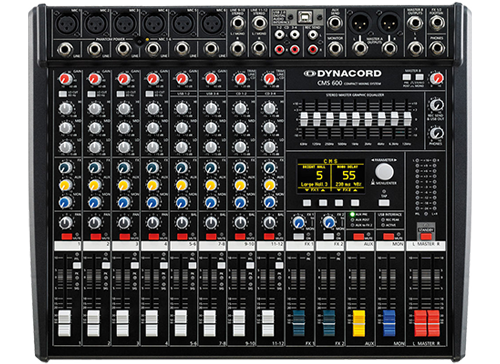Screen dimensions: 500x364
Task: Click the MONITOR output jack
Action: click(x=335, y=49)
